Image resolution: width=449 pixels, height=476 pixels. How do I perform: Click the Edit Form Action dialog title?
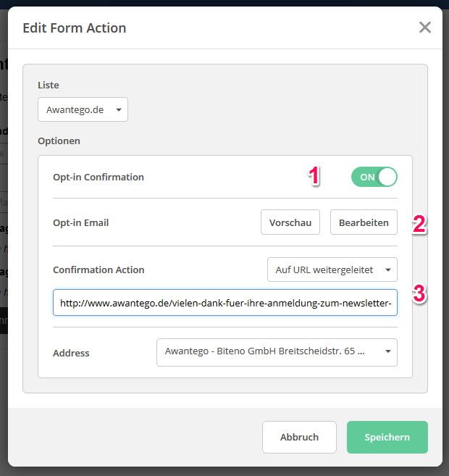tap(75, 28)
